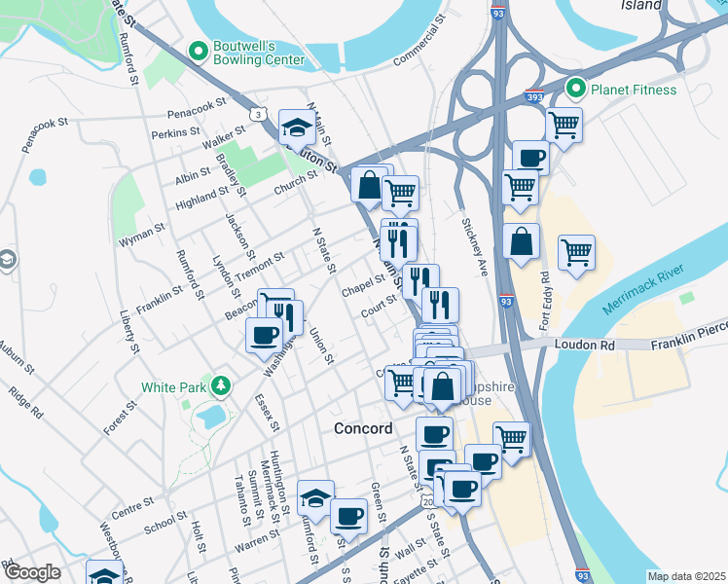The height and width of the screenshot is (584, 728).
Task: Click the Map data ©2025 attribution
Action: (x=687, y=577)
